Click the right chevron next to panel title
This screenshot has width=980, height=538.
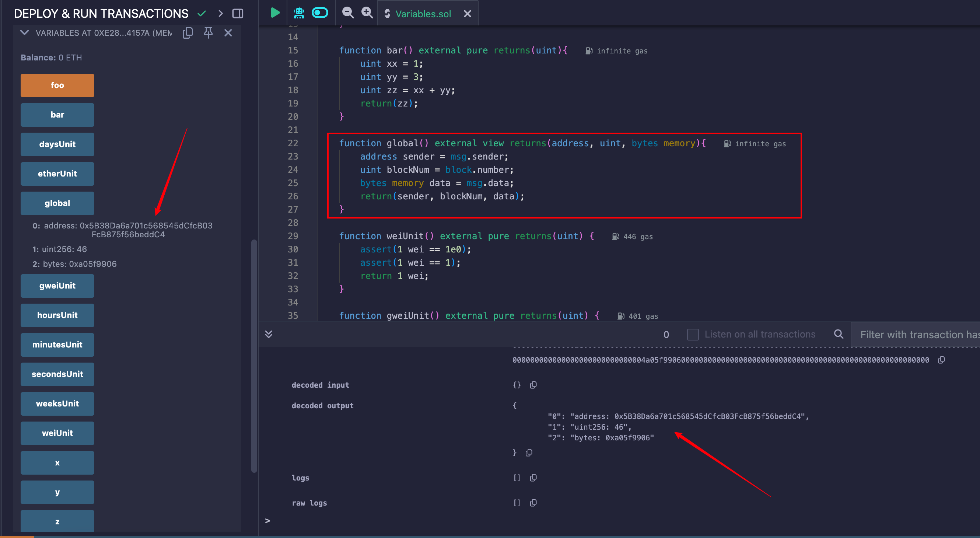[220, 14]
